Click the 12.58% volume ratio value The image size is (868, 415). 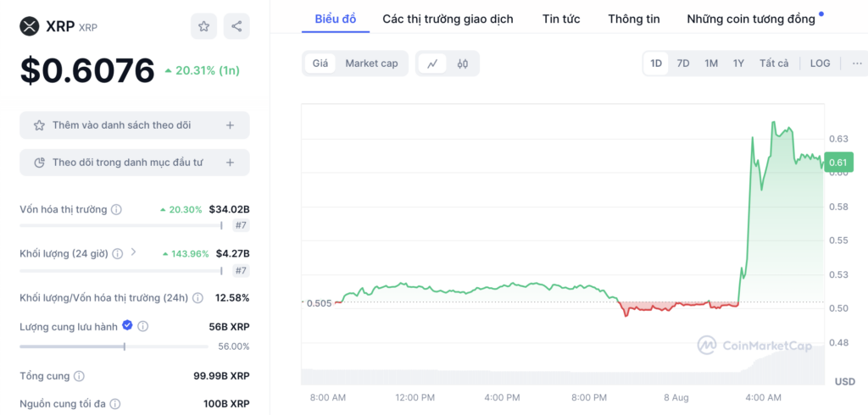coord(232,298)
